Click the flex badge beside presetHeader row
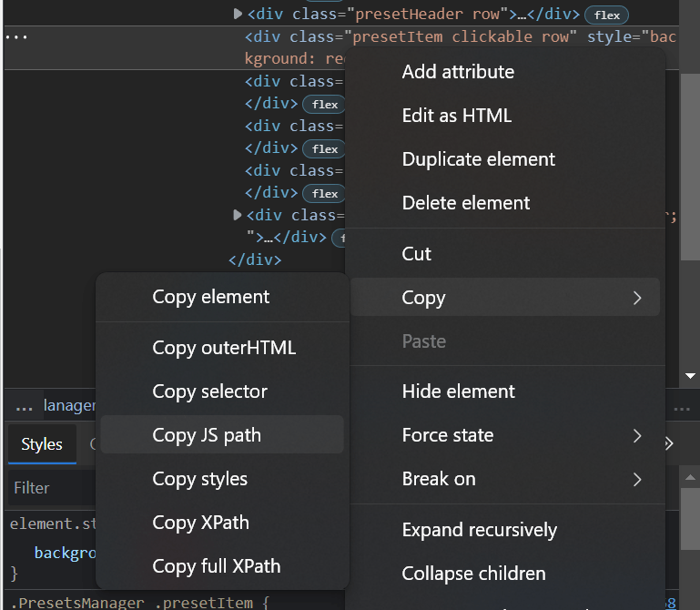Image resolution: width=700 pixels, height=610 pixels. click(x=607, y=15)
